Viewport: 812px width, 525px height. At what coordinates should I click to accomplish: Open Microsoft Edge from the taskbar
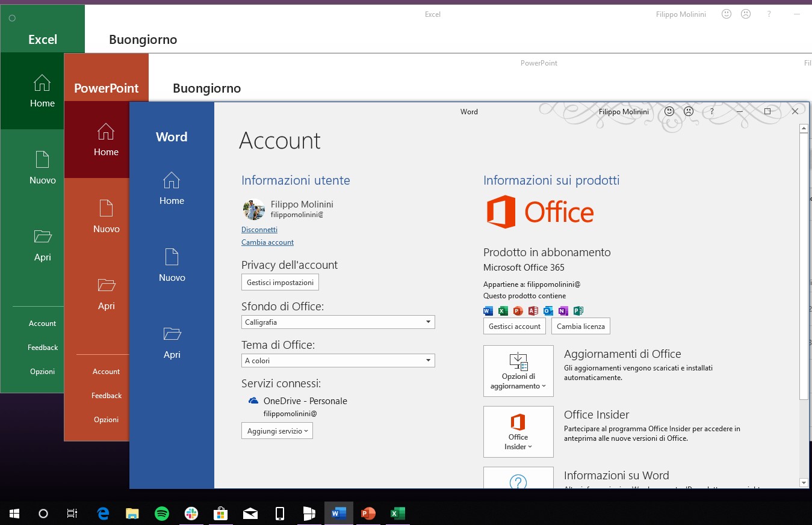click(103, 514)
